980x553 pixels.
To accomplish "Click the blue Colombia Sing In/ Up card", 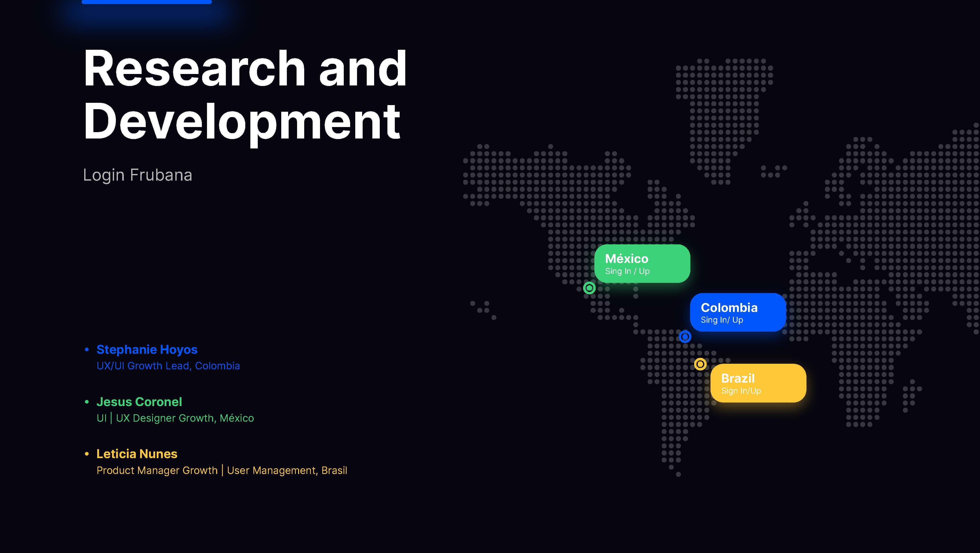I will 738,312.
